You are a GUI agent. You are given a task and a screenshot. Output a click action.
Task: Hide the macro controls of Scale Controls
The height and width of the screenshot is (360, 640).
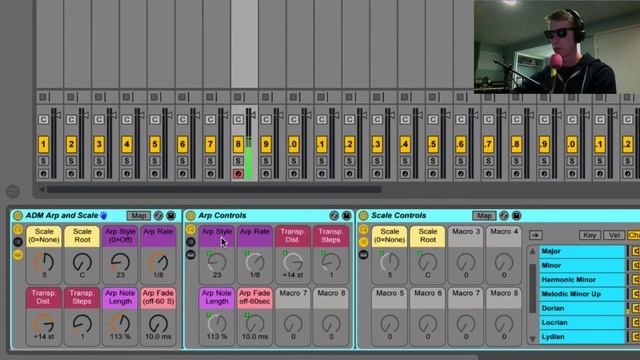(363, 229)
